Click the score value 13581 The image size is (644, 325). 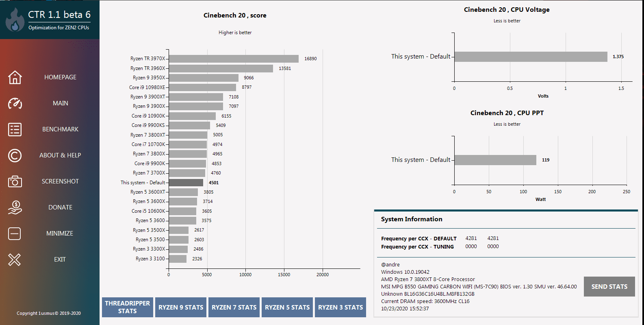click(x=285, y=68)
